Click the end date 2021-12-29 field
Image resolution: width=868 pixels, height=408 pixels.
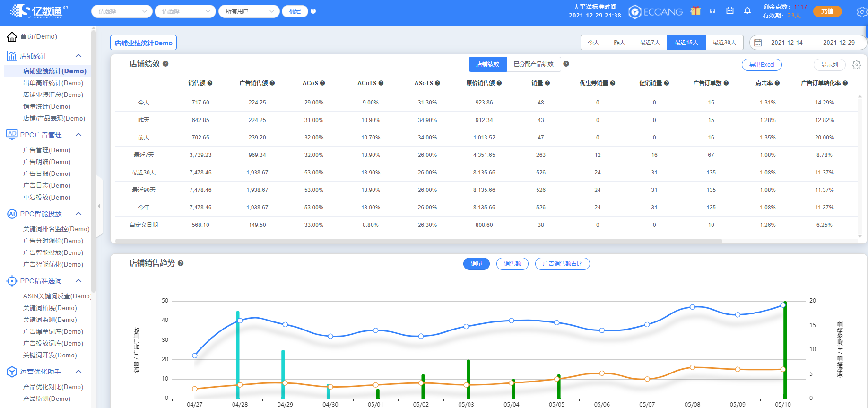(839, 43)
